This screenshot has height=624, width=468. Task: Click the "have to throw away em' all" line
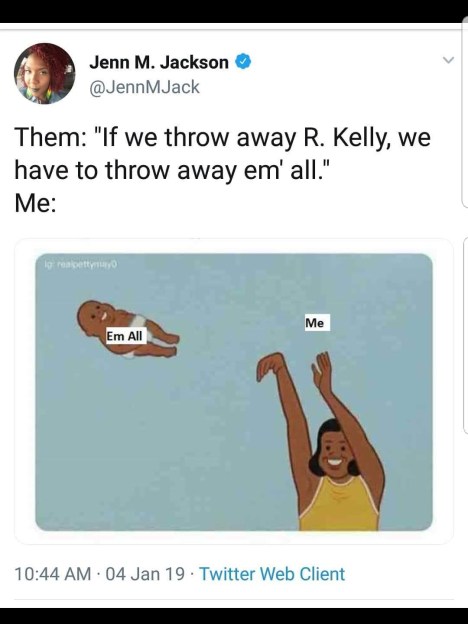tap(174, 171)
